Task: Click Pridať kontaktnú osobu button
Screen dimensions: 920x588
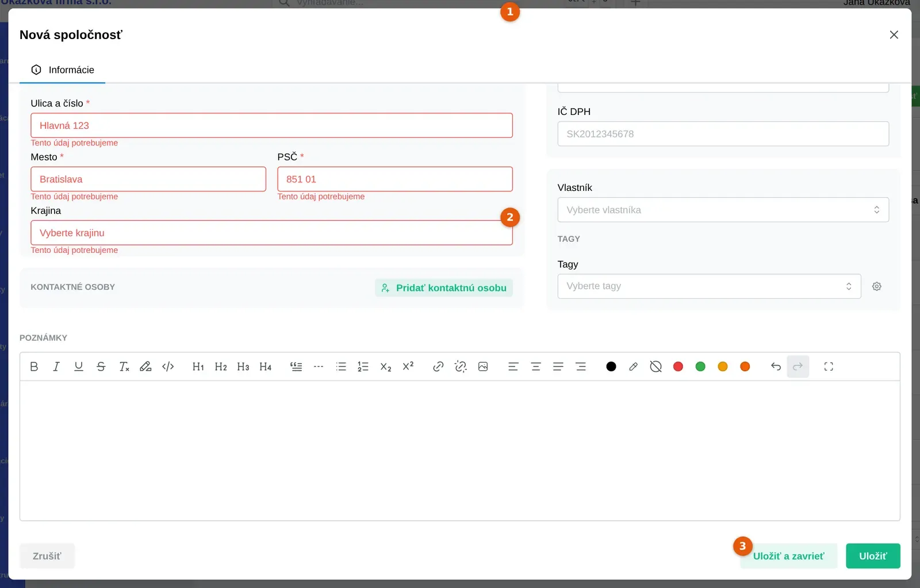Action: (x=444, y=288)
